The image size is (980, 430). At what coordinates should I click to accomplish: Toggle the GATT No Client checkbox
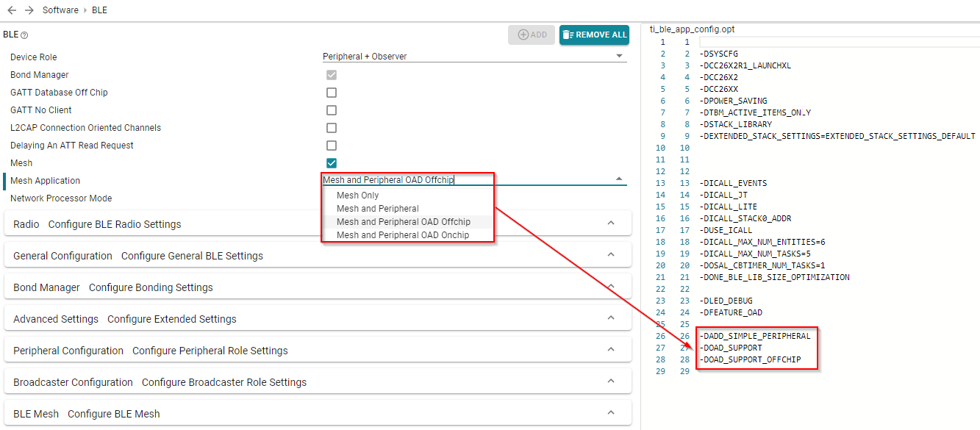[x=332, y=110]
